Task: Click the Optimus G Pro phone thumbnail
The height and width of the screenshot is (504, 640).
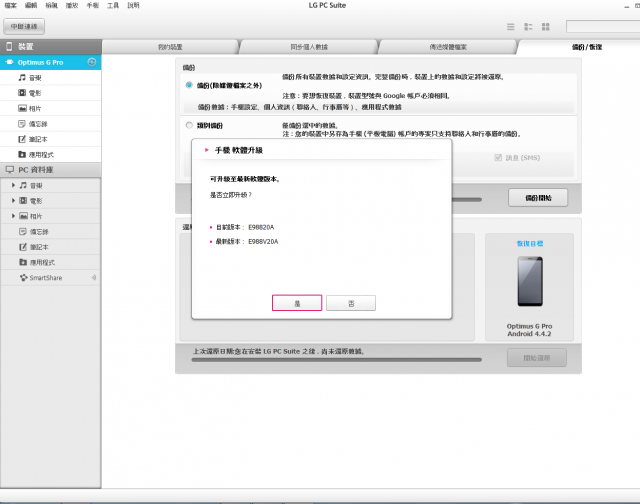Action: point(530,281)
